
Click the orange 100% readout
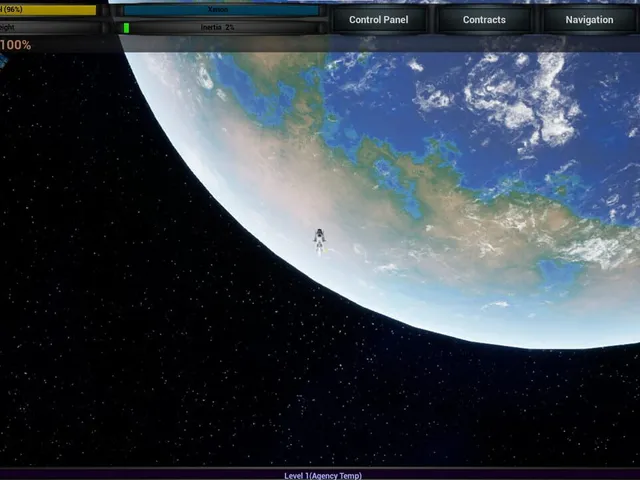click(16, 45)
